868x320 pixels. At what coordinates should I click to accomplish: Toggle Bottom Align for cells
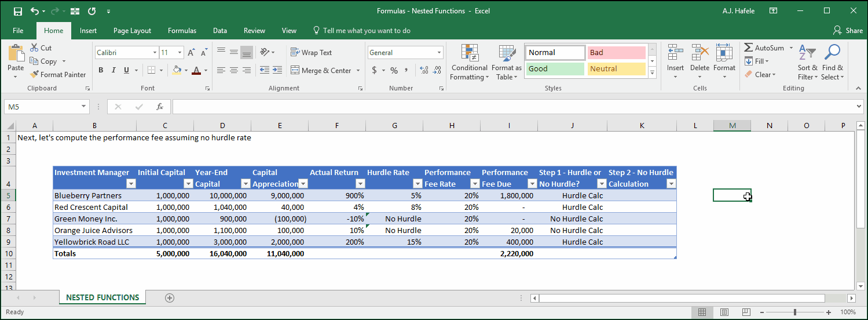[x=247, y=52]
